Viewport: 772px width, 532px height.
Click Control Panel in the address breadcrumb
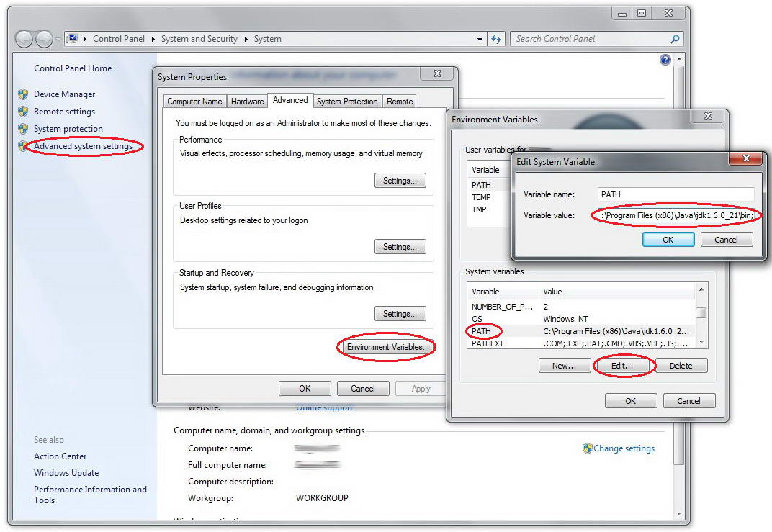[119, 39]
